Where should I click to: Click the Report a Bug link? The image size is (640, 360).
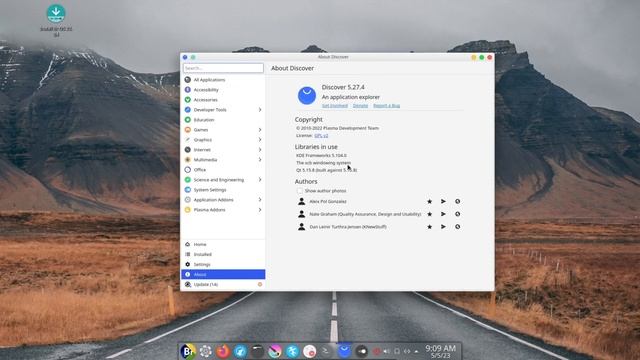(387, 106)
